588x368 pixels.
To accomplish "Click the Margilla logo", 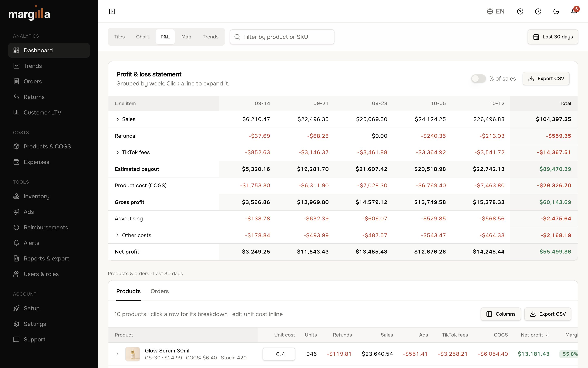I will pos(29,13).
